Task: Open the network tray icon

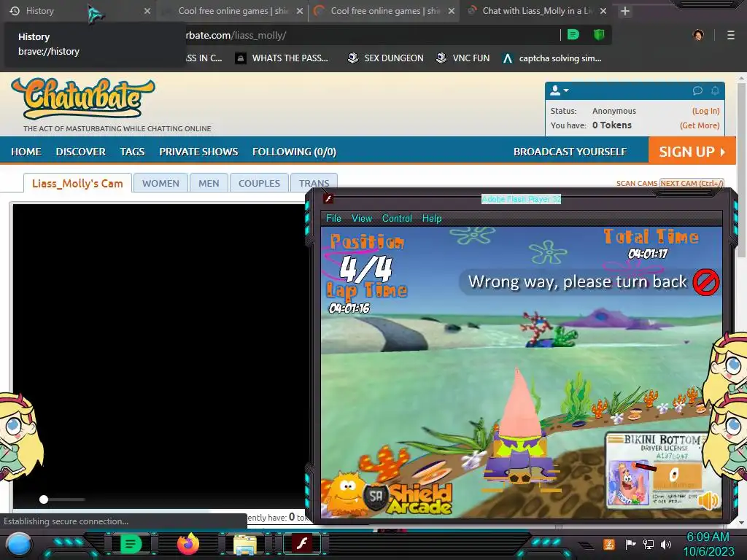Action: coord(649,544)
